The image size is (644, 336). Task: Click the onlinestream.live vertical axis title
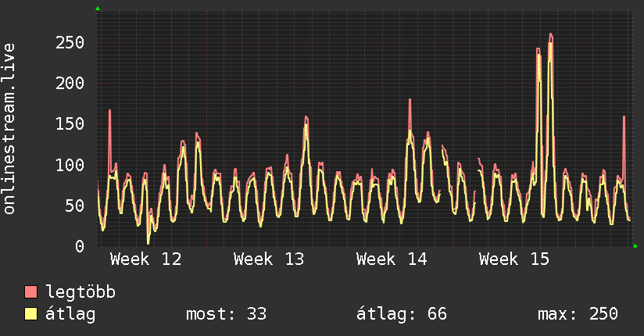coord(9,129)
